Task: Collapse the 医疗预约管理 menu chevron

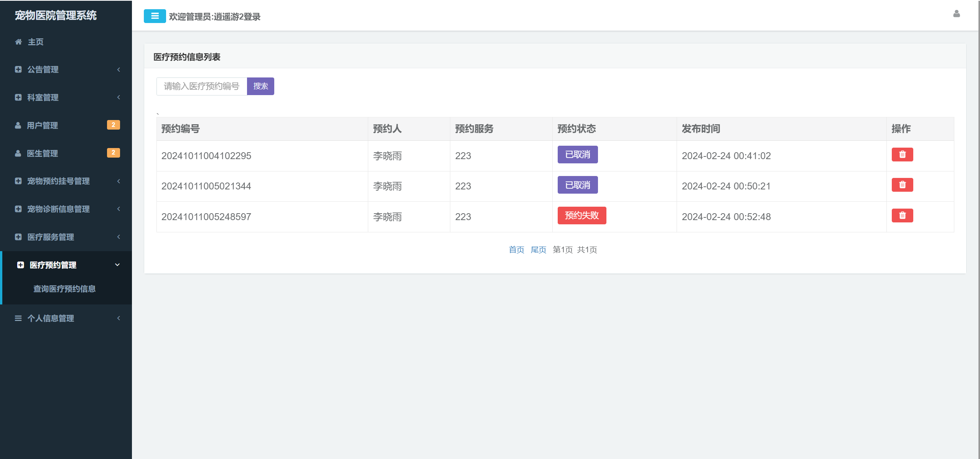Action: (x=117, y=265)
